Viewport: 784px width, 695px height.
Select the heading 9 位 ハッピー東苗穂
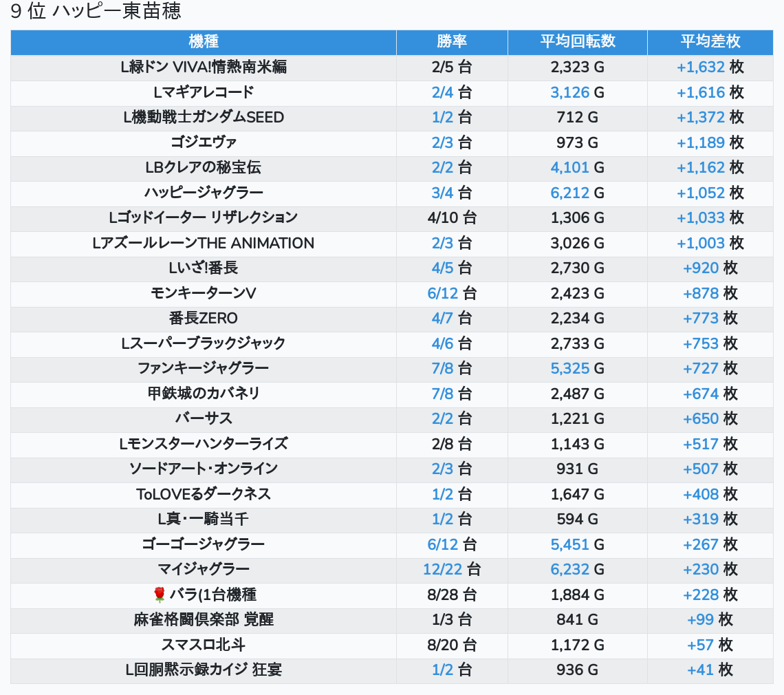tap(96, 11)
